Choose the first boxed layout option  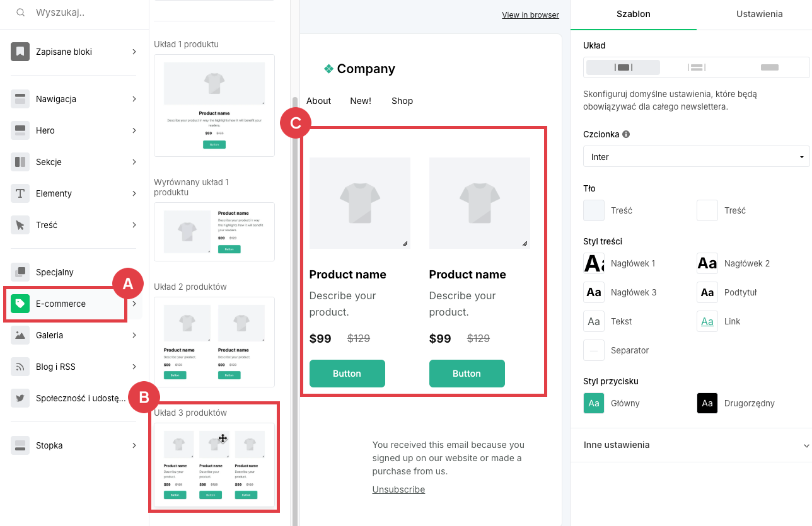(x=623, y=67)
